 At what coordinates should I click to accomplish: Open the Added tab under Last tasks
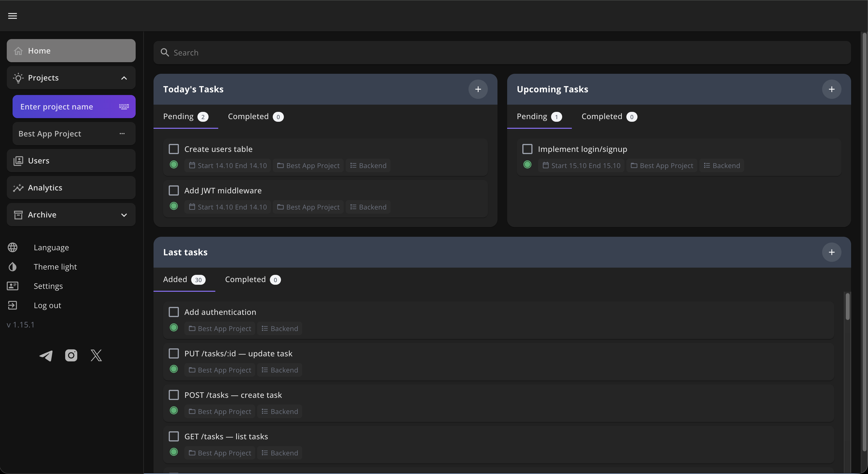pos(184,279)
